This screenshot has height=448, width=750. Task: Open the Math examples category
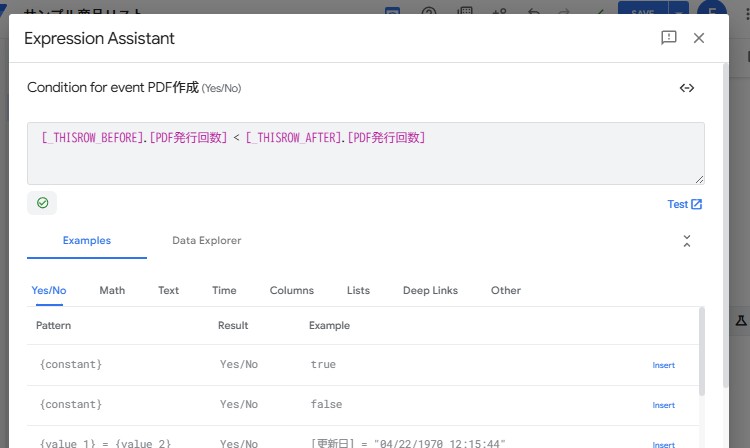(112, 291)
